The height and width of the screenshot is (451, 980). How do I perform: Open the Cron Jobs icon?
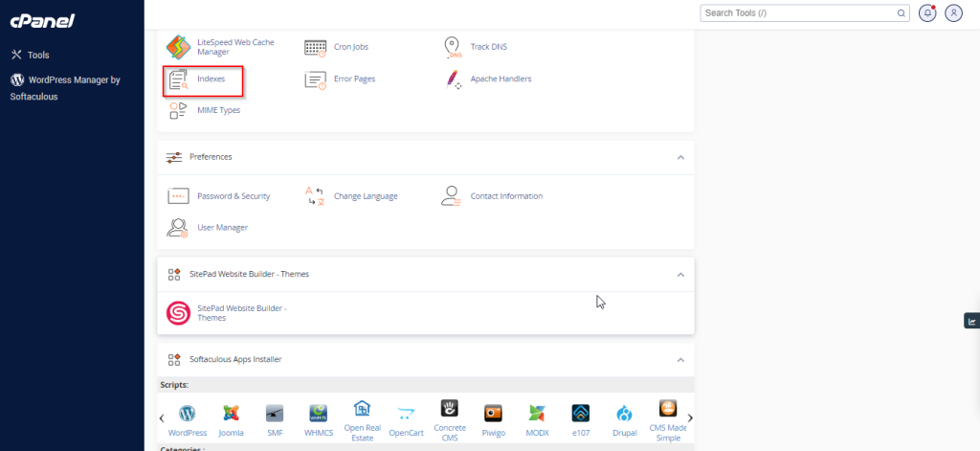[x=316, y=48]
